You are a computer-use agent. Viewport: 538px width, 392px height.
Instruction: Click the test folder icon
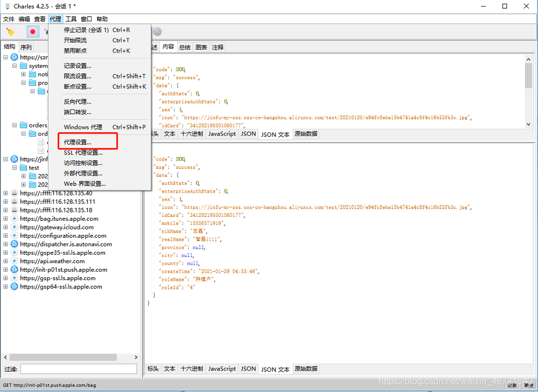pos(23,168)
